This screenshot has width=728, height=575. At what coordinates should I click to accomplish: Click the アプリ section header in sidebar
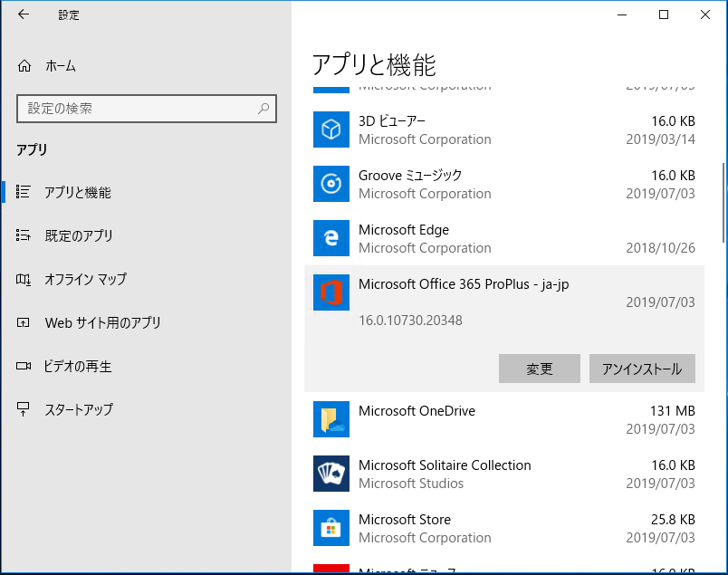(x=32, y=149)
